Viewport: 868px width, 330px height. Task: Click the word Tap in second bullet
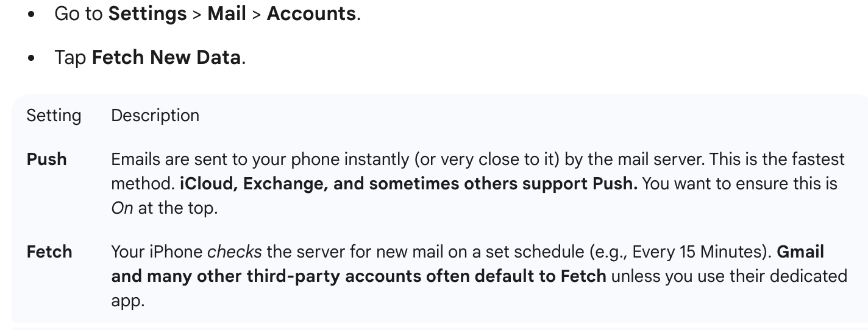[x=71, y=58]
